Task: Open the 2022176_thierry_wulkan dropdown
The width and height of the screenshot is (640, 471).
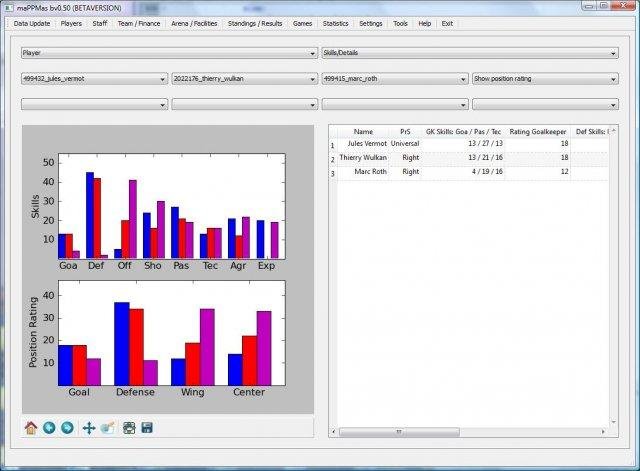Action: tap(244, 79)
